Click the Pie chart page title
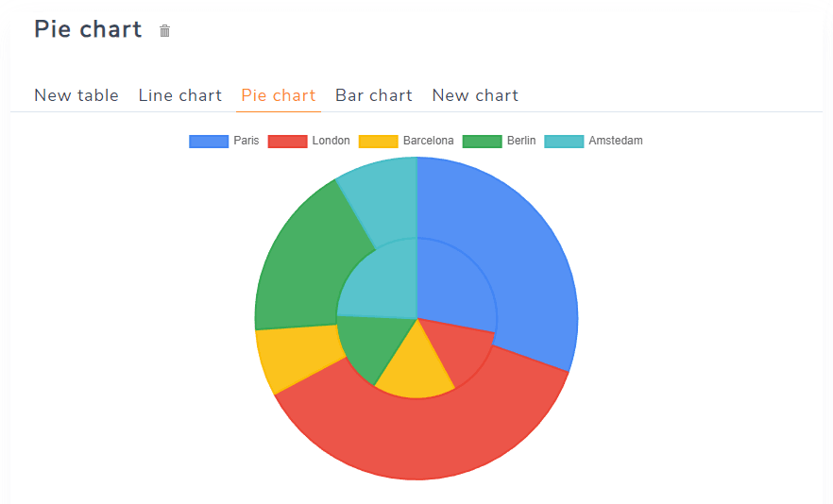The height and width of the screenshot is (504, 833). 88,29
